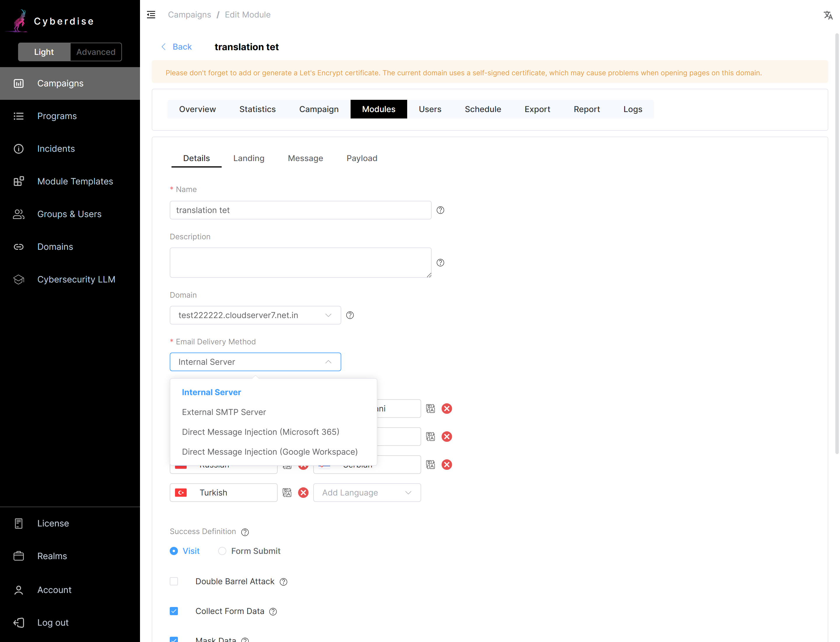The image size is (840, 642).
Task: Open the Account page
Action: [70, 590]
